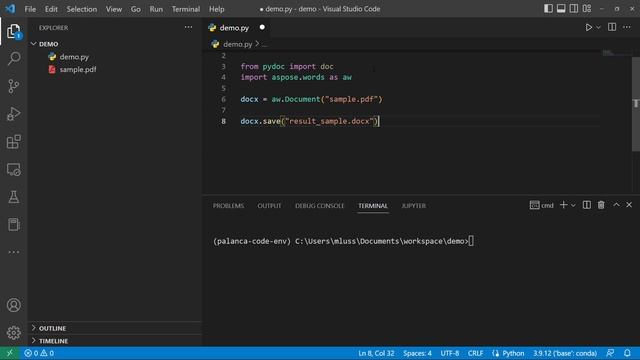The height and width of the screenshot is (360, 640).
Task: Open terminal launch profile dropdown arrow
Action: (573, 205)
